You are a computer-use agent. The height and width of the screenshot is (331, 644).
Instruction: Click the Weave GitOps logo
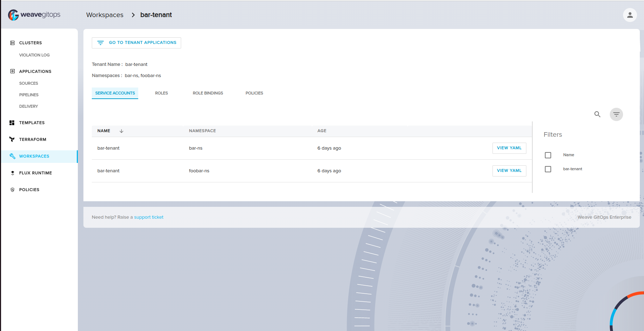tap(34, 15)
